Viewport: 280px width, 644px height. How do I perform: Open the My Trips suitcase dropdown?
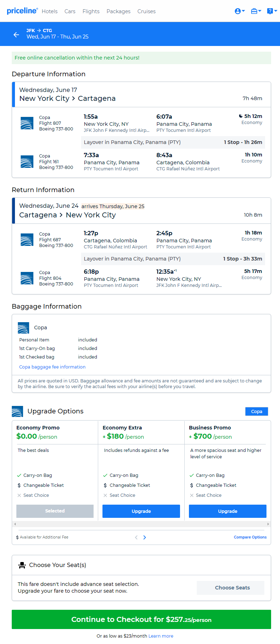click(x=256, y=11)
